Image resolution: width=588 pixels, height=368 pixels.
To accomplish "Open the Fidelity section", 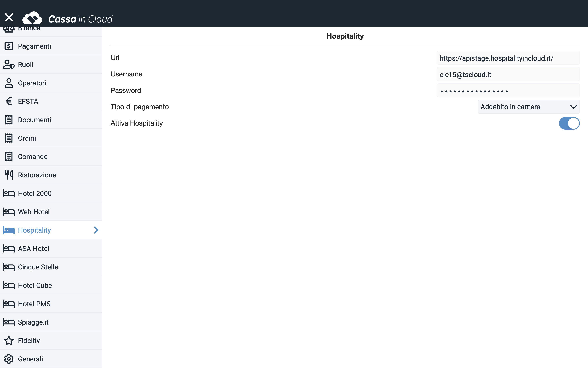I will pos(51,340).
